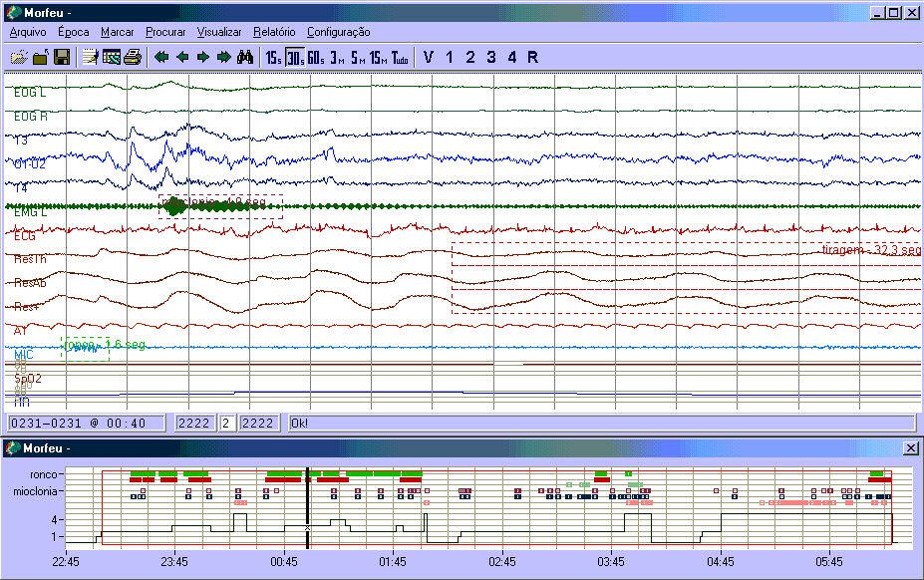
Task: Click the close file folder icon
Action: [x=41, y=57]
